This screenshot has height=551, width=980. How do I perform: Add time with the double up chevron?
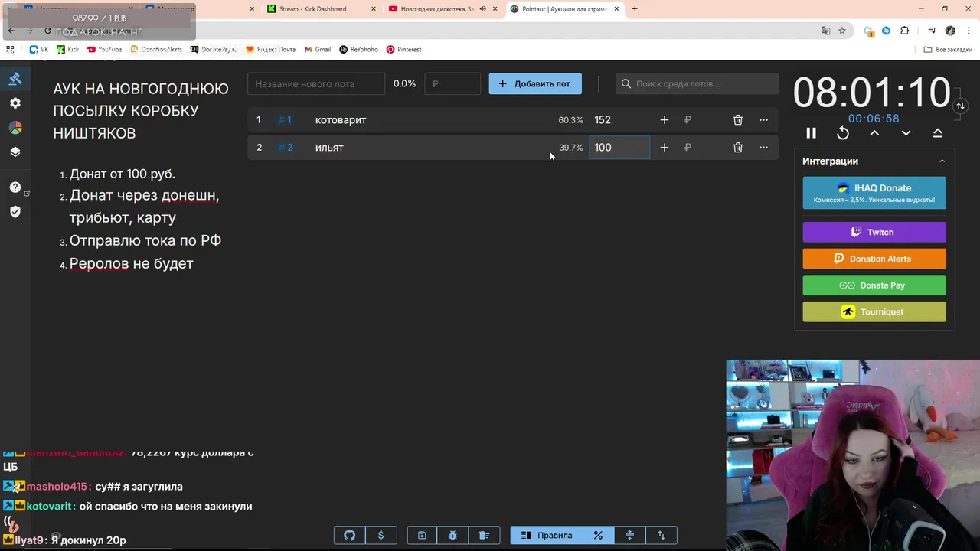(937, 133)
